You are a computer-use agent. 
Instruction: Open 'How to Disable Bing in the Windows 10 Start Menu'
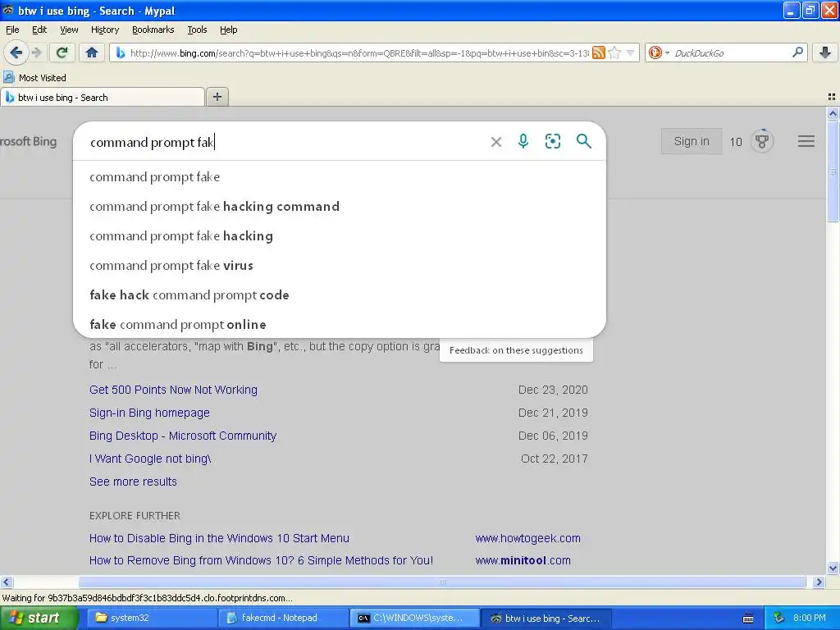point(219,538)
